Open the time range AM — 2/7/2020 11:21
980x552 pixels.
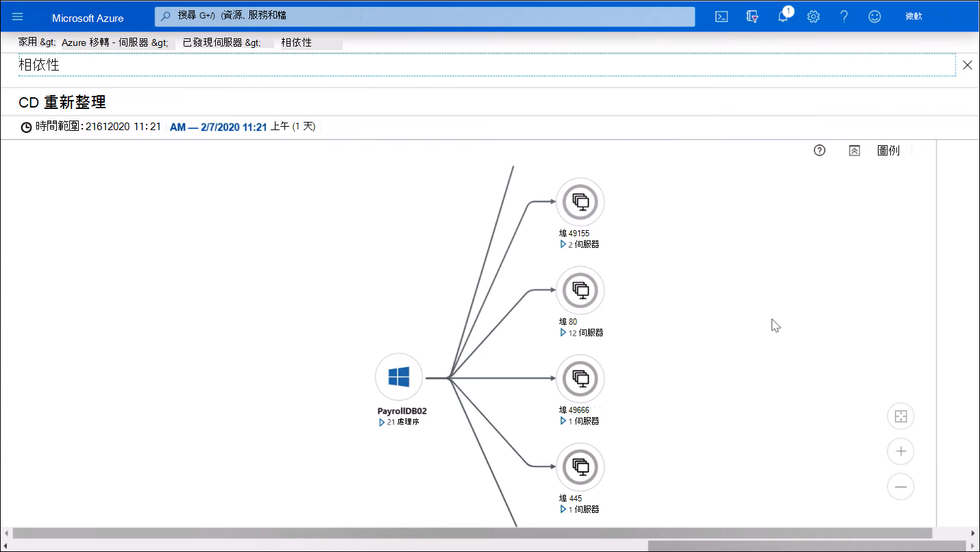click(x=218, y=127)
